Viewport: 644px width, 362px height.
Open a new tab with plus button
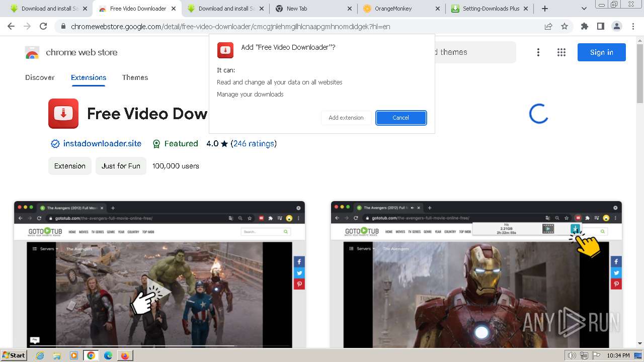(x=544, y=9)
